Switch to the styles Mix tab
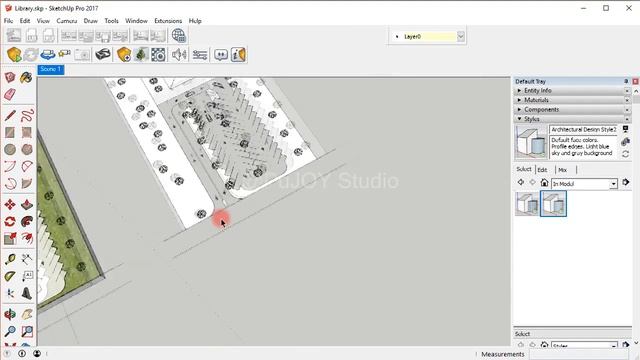 tap(562, 170)
